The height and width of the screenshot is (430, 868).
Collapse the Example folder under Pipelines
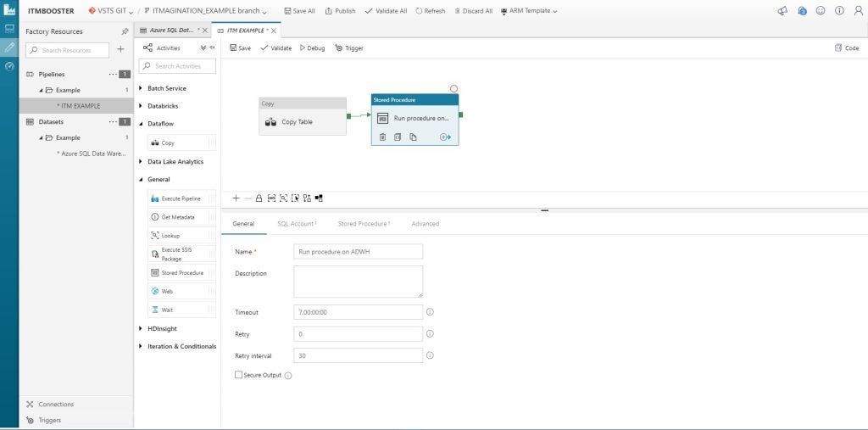(x=42, y=90)
